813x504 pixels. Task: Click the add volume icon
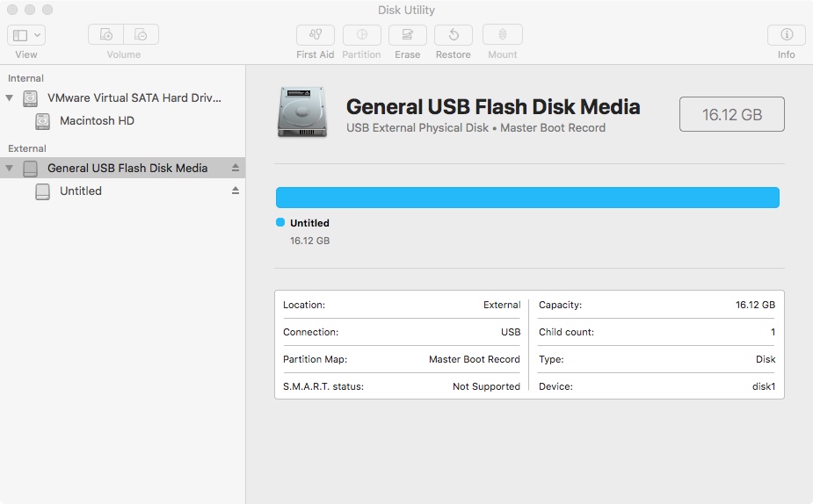105,35
